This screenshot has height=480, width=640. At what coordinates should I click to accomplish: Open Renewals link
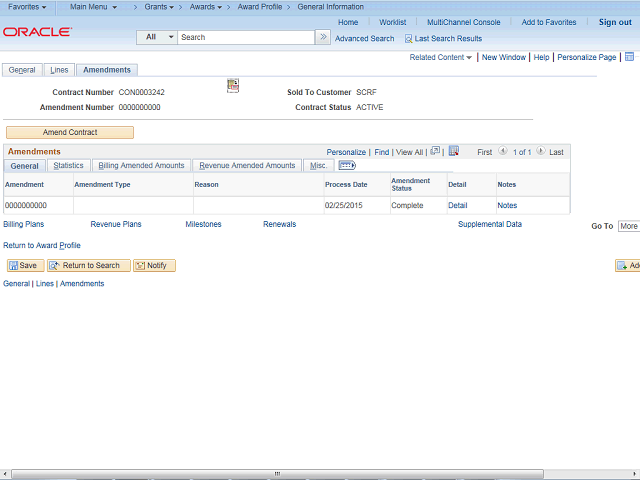(x=280, y=224)
